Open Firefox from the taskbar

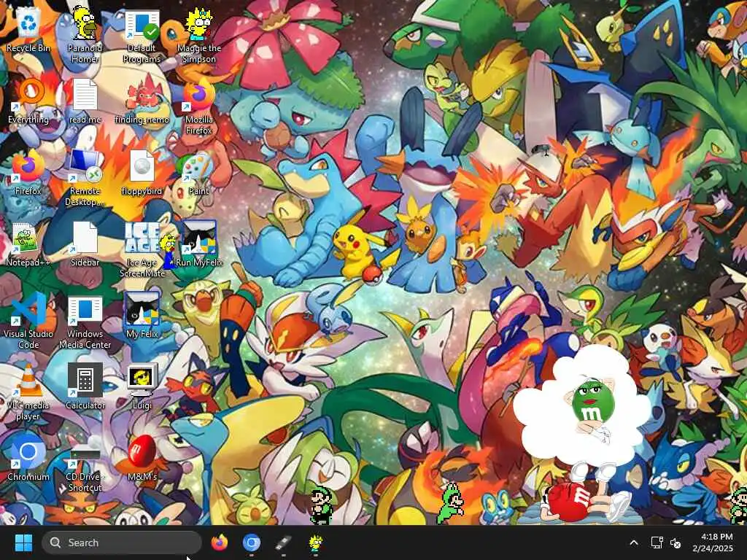pos(219,542)
